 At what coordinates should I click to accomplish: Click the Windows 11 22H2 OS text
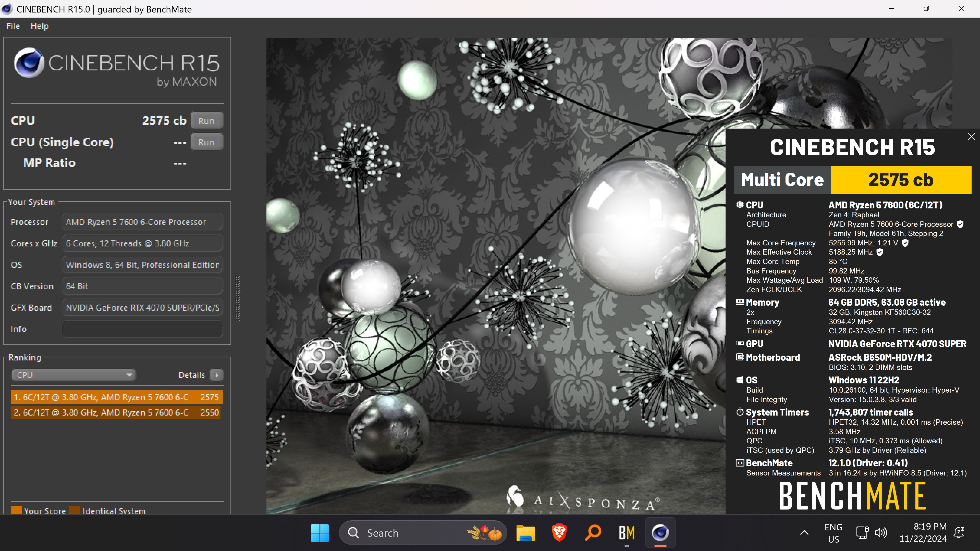click(864, 380)
